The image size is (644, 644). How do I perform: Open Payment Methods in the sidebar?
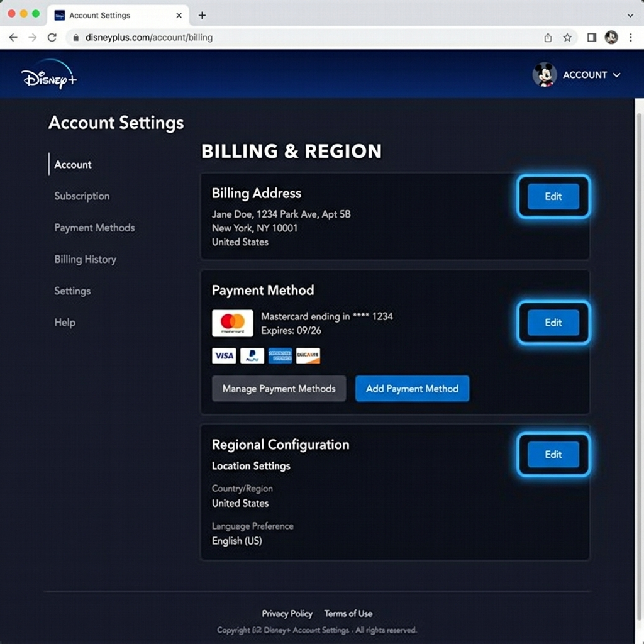point(94,228)
